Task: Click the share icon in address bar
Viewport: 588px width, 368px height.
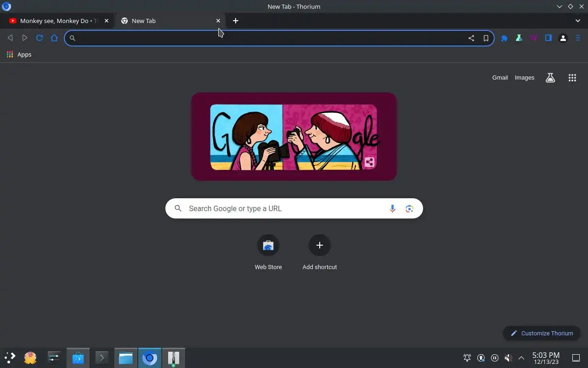Action: [x=471, y=38]
